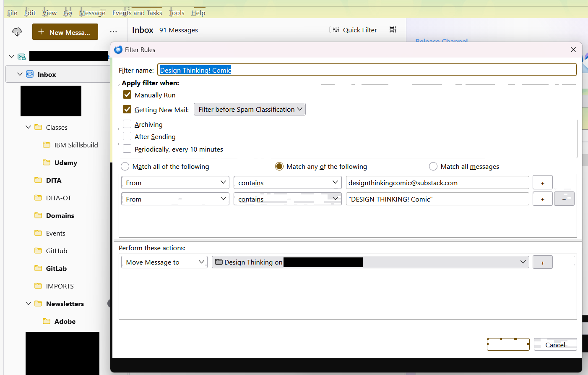Click the Newsletters folder icon
588x375 pixels.
point(38,304)
